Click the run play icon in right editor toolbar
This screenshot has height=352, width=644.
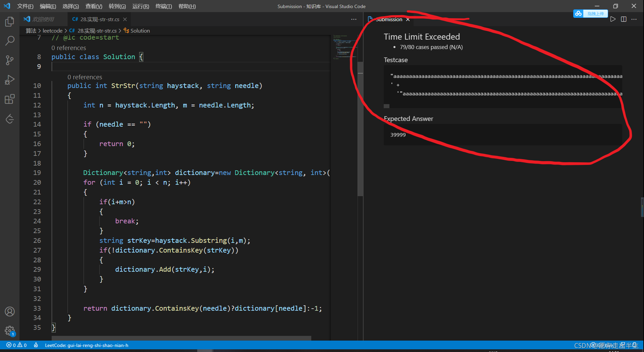point(613,19)
